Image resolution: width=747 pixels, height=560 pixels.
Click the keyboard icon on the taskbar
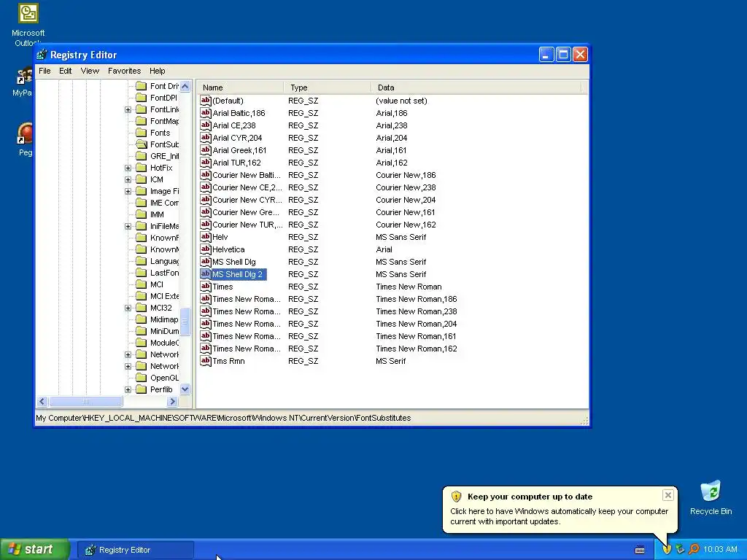(x=640, y=550)
